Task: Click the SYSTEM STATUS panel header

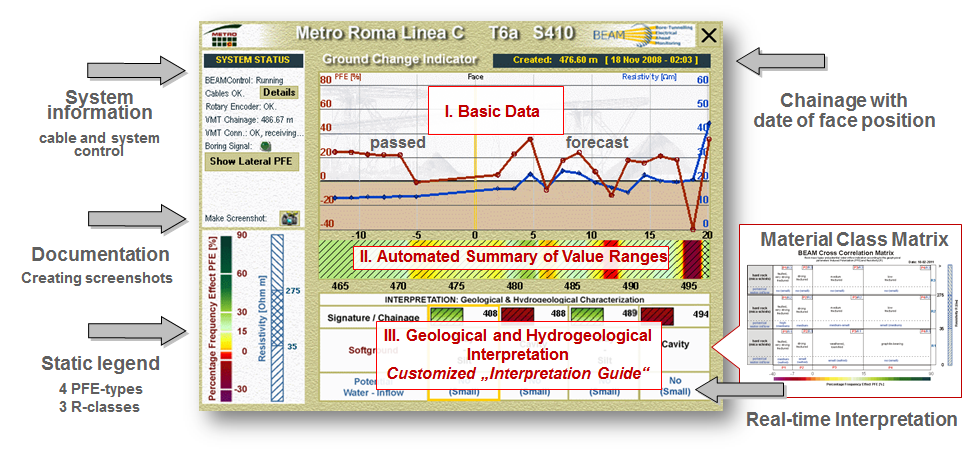Action: click(x=252, y=60)
